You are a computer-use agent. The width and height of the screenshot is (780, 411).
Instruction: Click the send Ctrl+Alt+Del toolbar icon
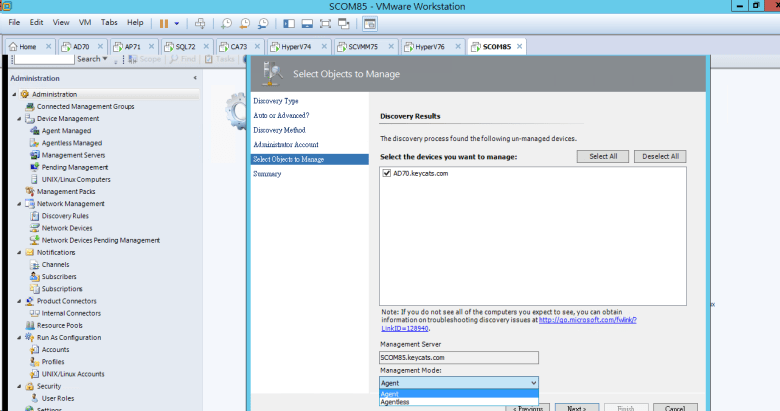coord(200,22)
